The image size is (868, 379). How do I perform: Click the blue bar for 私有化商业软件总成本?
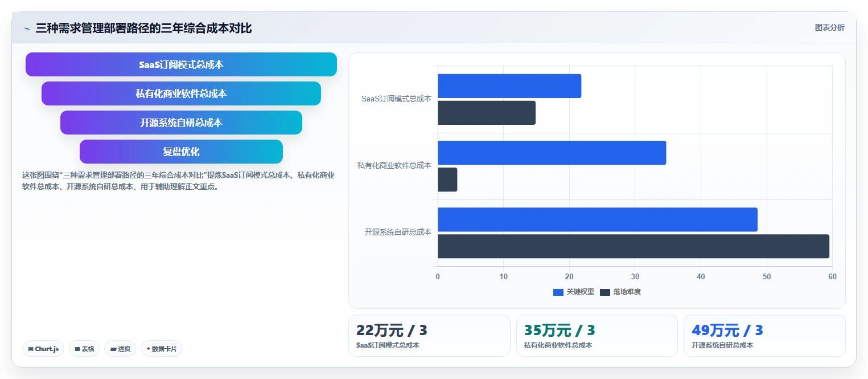click(x=552, y=153)
